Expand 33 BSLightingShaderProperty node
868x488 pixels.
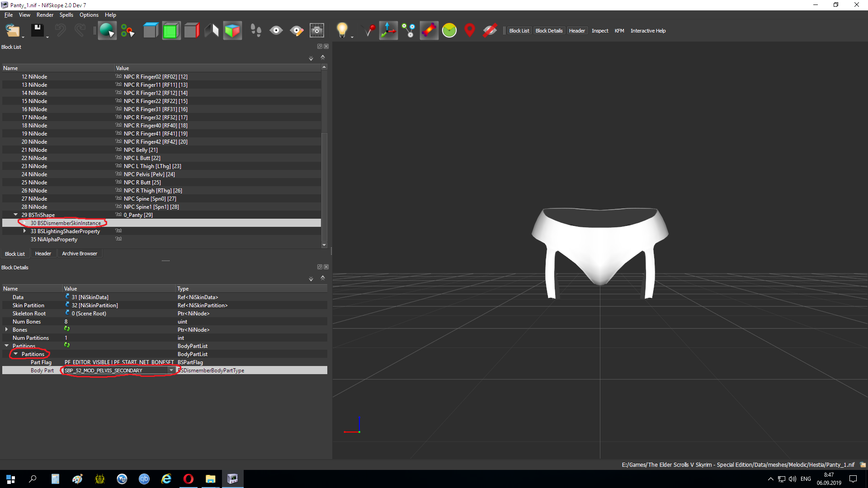[x=24, y=231]
